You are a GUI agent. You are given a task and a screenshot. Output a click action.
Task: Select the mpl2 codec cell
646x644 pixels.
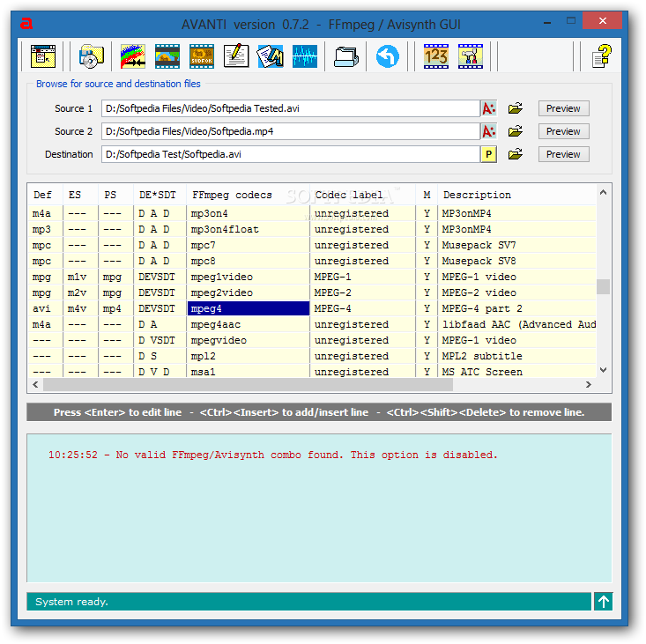point(249,356)
